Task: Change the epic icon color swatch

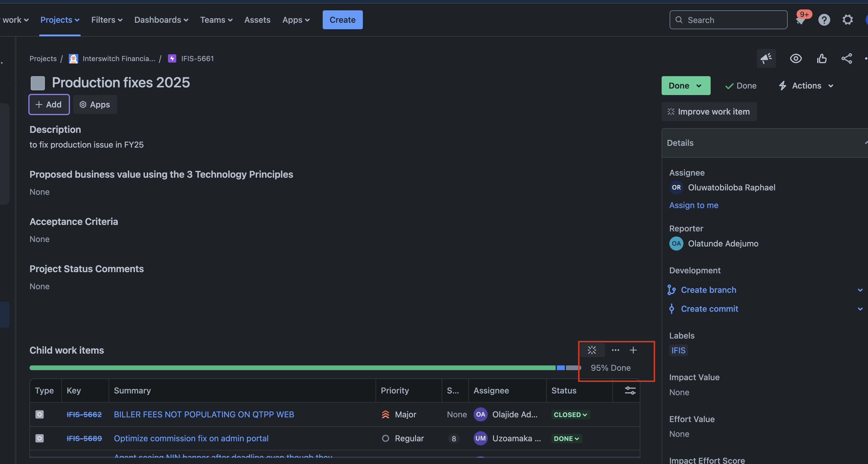Action: tap(37, 83)
